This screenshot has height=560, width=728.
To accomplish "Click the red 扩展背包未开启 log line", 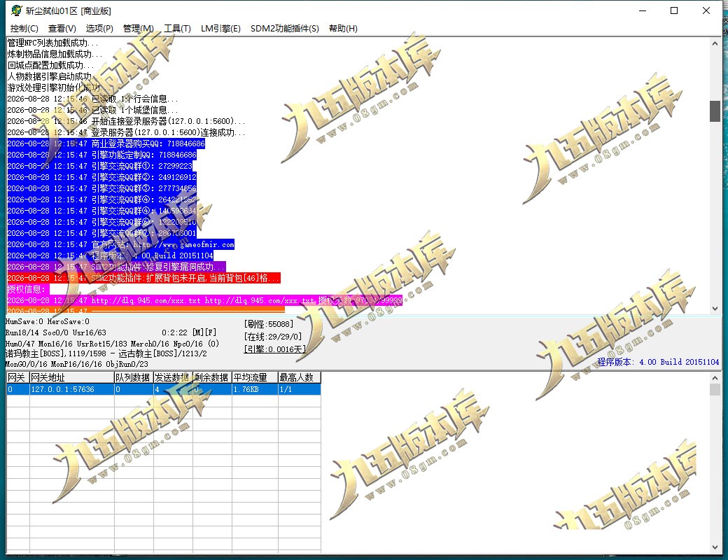I will [x=144, y=278].
